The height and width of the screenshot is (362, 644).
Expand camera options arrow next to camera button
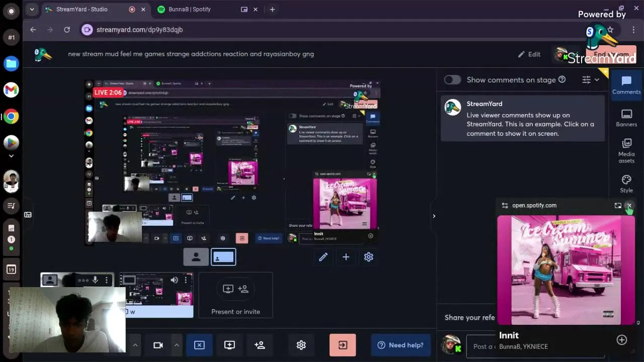point(176,345)
